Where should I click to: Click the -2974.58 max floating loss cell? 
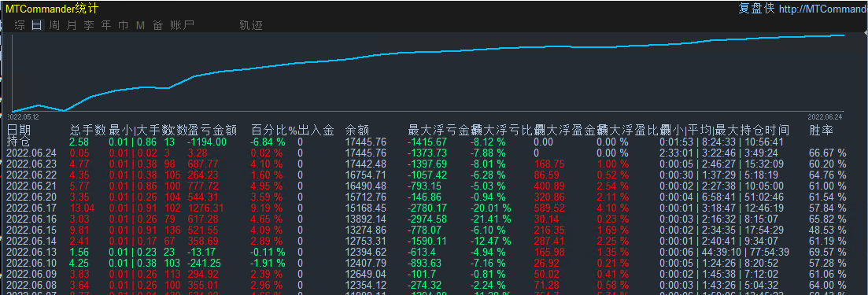pyautogui.click(x=428, y=219)
